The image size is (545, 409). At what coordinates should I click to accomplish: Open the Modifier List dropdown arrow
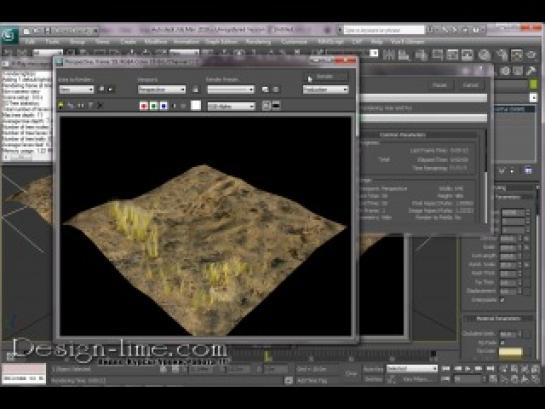(x=534, y=98)
